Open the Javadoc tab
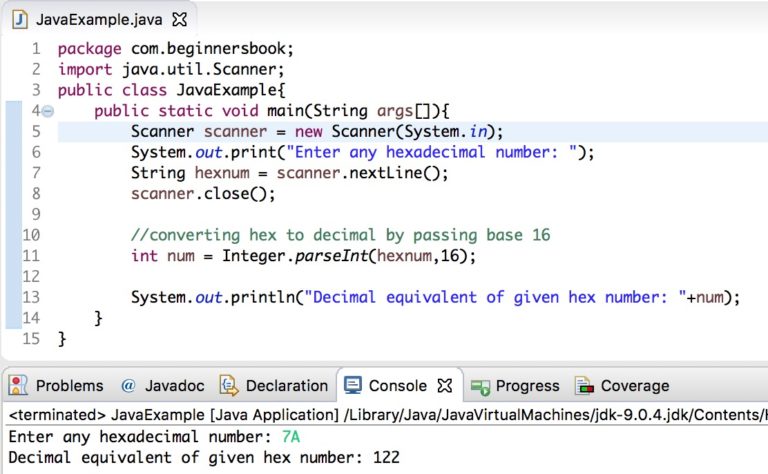 174,386
